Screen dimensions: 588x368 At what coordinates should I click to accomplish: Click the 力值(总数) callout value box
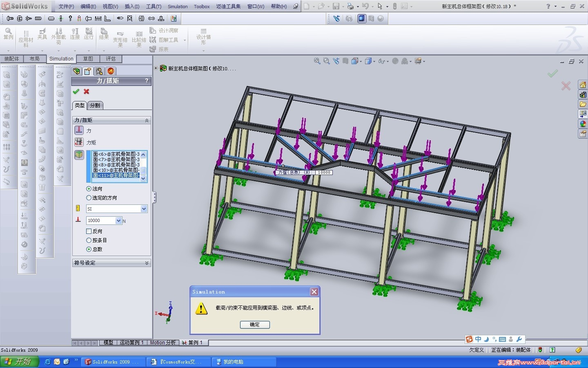[324, 173]
